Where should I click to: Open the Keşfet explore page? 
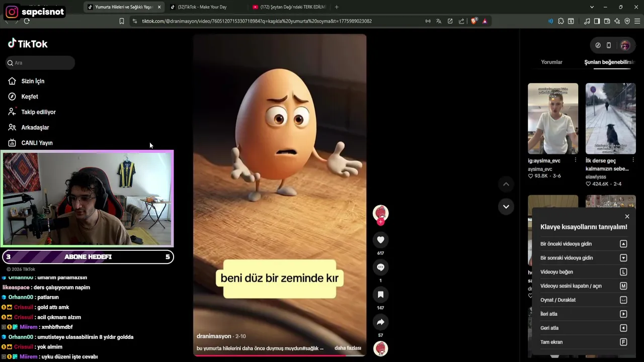tap(23, 97)
